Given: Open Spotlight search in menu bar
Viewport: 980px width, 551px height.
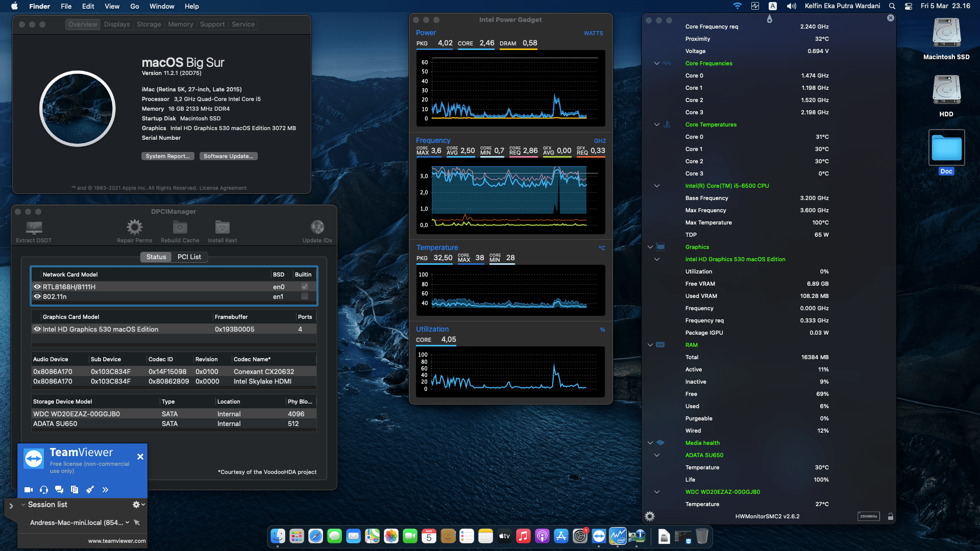Looking at the screenshot, I should tap(892, 6).
